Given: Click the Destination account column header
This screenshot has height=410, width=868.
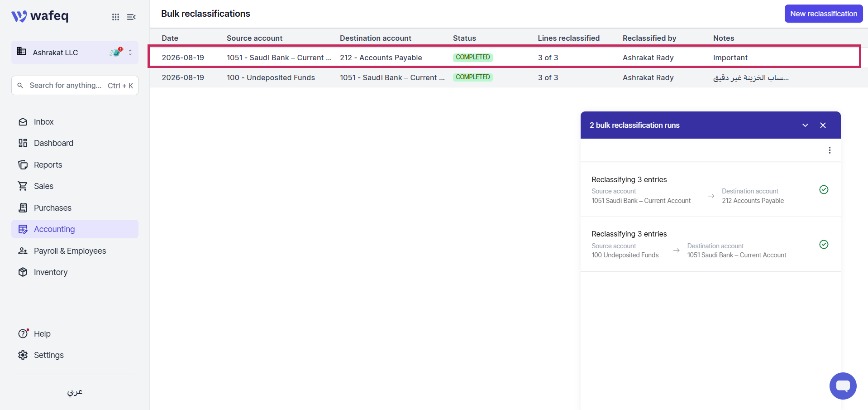Looking at the screenshot, I should coord(376,39).
